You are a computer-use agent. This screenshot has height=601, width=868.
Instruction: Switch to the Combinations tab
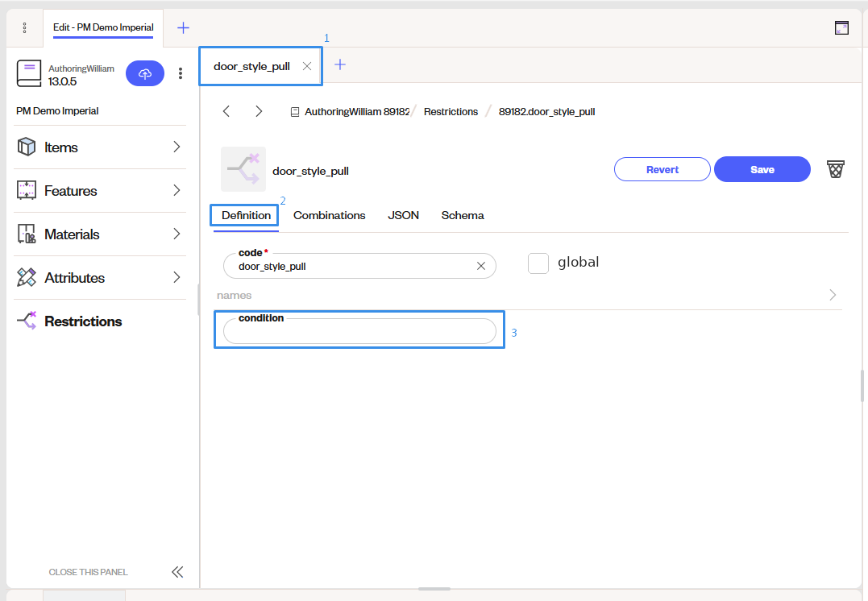point(329,215)
